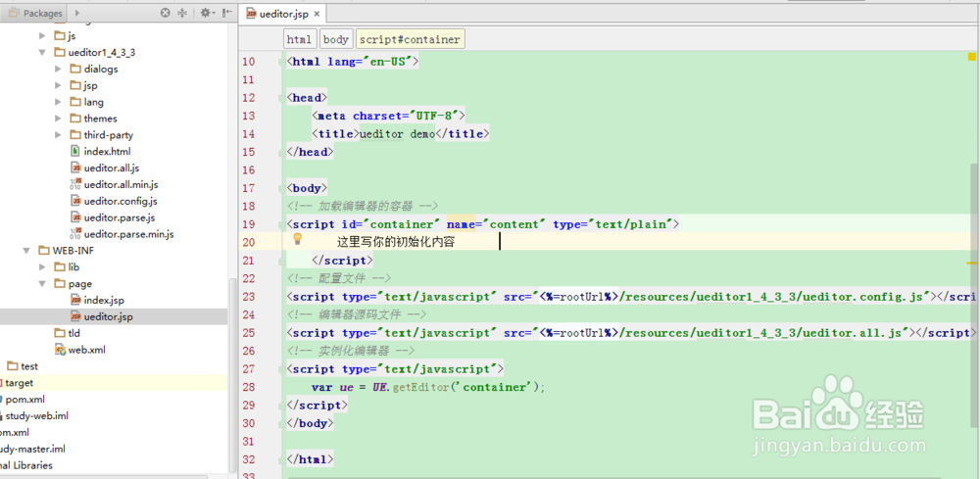The width and height of the screenshot is (980, 479).
Task: Select the index.html file icon
Action: coord(75,151)
